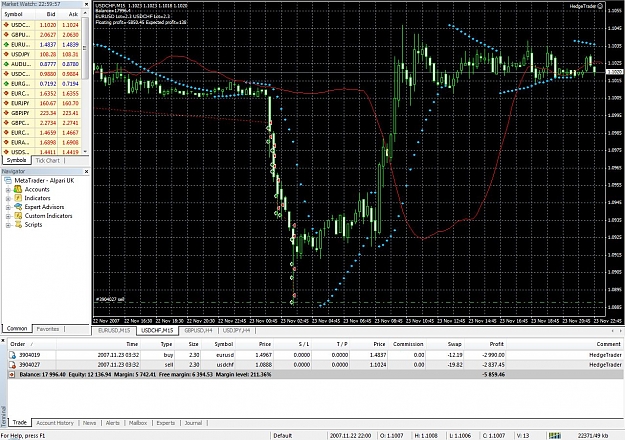Click the Default profile in status bar
Screen dimensions: 625x440
tap(283, 436)
